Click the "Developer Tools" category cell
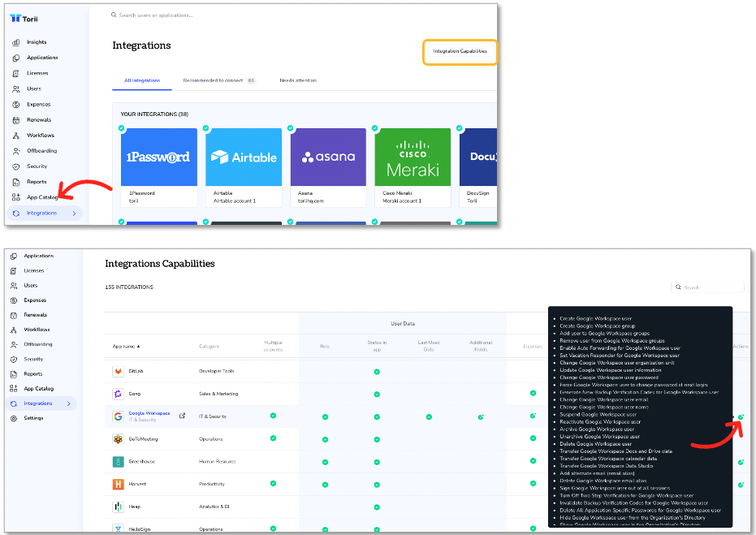Screen dimensions: 756x535 (217, 372)
